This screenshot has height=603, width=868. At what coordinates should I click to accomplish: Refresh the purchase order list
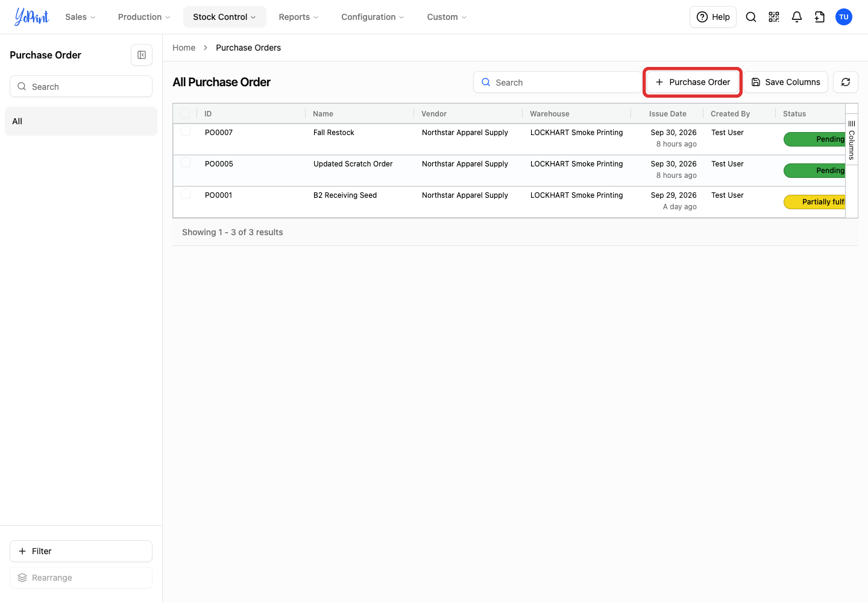point(846,82)
